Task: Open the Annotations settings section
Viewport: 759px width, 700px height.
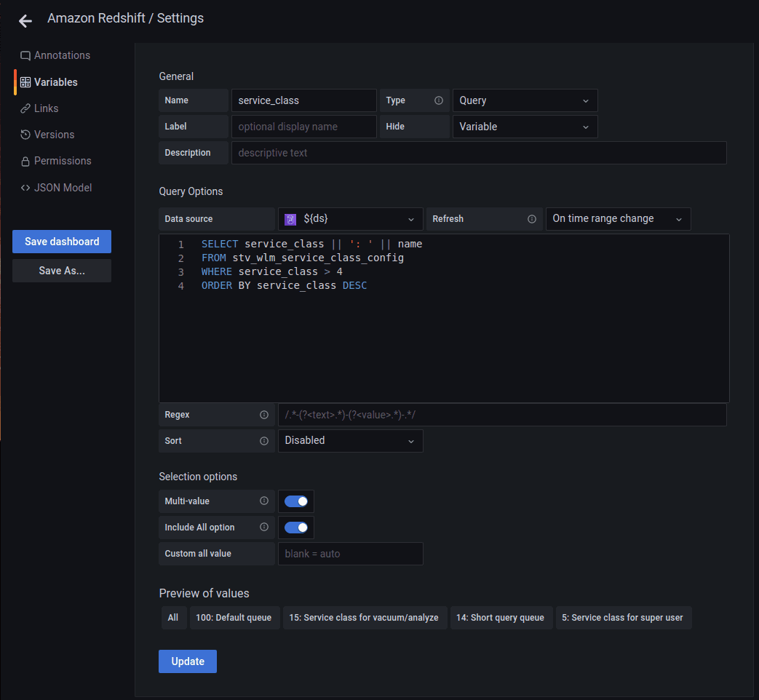Action: coord(55,56)
